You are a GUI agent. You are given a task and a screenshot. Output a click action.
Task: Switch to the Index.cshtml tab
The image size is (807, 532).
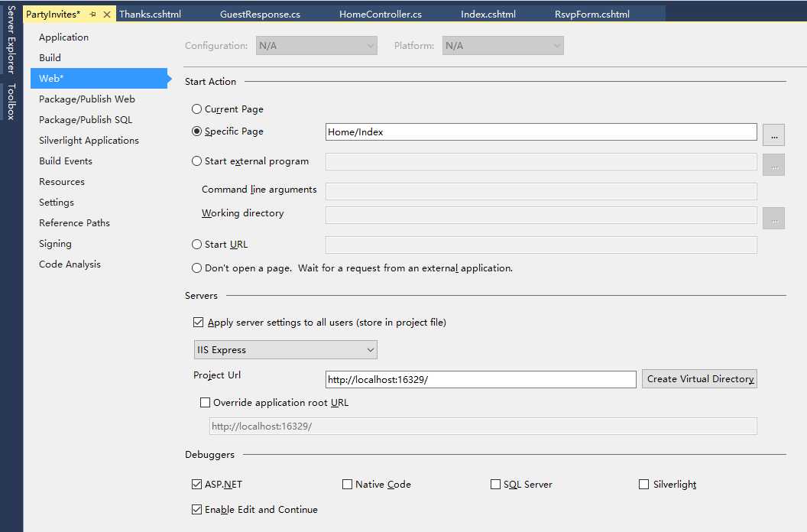(488, 15)
